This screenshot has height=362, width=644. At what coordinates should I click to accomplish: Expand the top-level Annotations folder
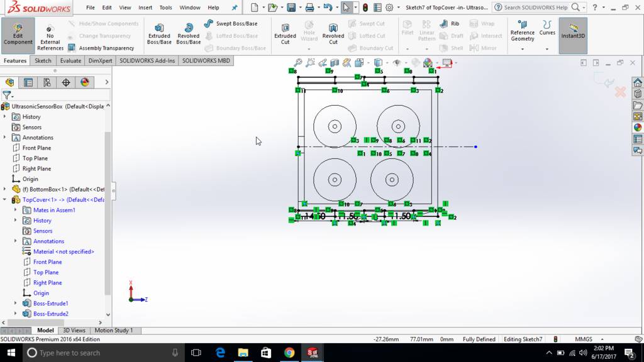(x=5, y=137)
